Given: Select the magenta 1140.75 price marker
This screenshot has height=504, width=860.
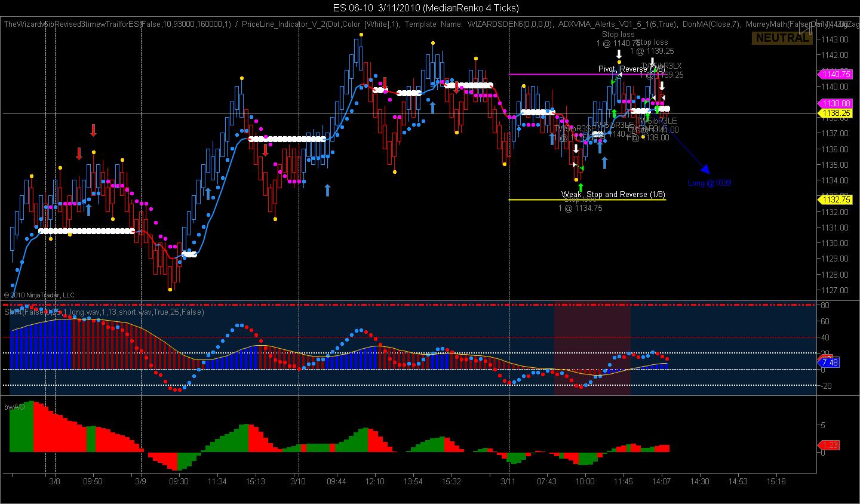Looking at the screenshot, I should [x=835, y=75].
